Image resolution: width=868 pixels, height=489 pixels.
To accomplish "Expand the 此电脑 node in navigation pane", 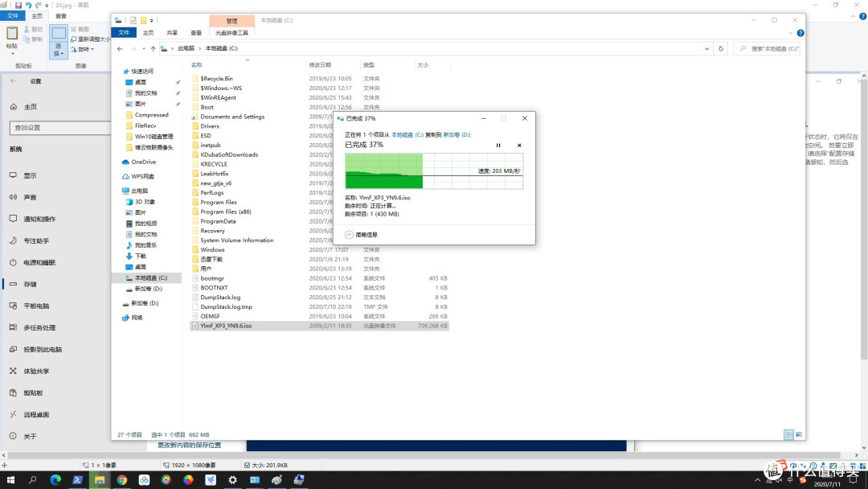I will (x=118, y=190).
